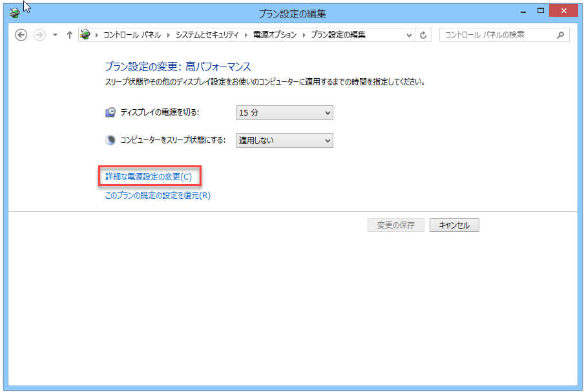Open the ディスプレイの電源を切る dropdown showing 15 分
Viewport: 584px width, 392px height.
[x=284, y=112]
